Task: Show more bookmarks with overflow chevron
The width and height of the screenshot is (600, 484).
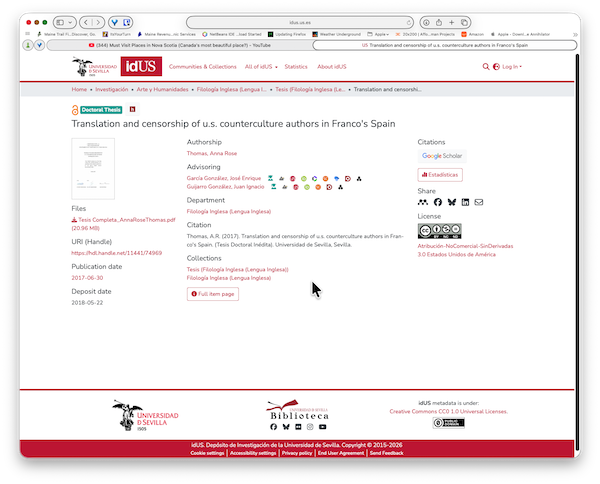Action: pyautogui.click(x=575, y=34)
